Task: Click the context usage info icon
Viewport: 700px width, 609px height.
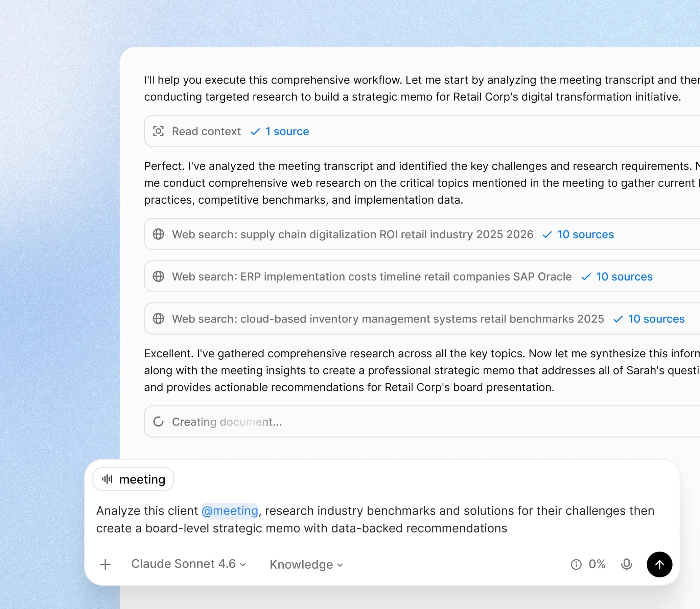Action: coord(576,564)
